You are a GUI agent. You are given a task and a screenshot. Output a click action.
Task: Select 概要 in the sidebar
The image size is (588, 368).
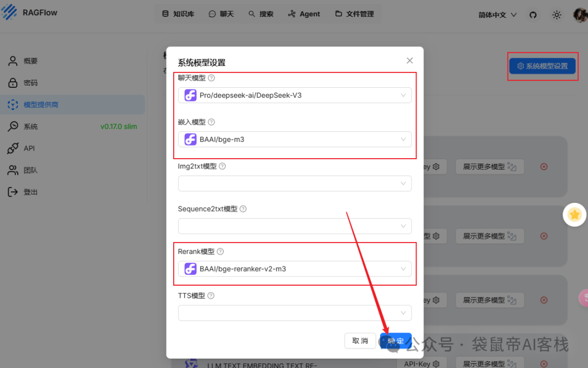pyautogui.click(x=73, y=61)
